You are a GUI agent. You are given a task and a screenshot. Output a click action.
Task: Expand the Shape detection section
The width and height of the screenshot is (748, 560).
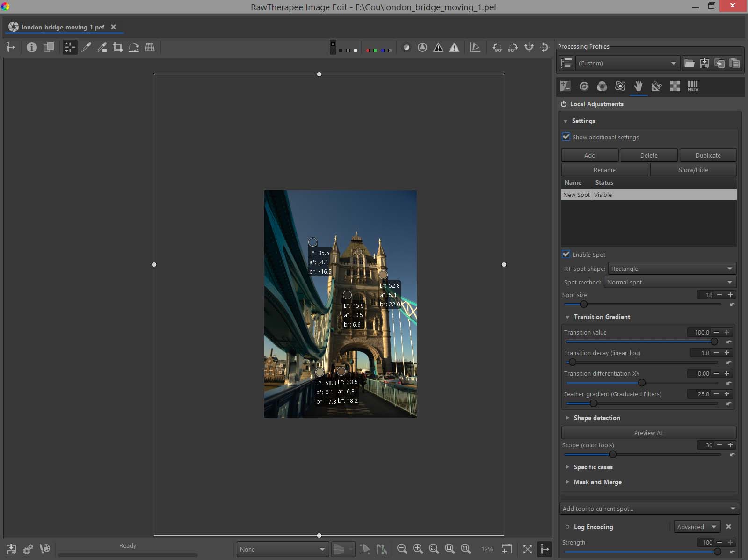(x=596, y=418)
